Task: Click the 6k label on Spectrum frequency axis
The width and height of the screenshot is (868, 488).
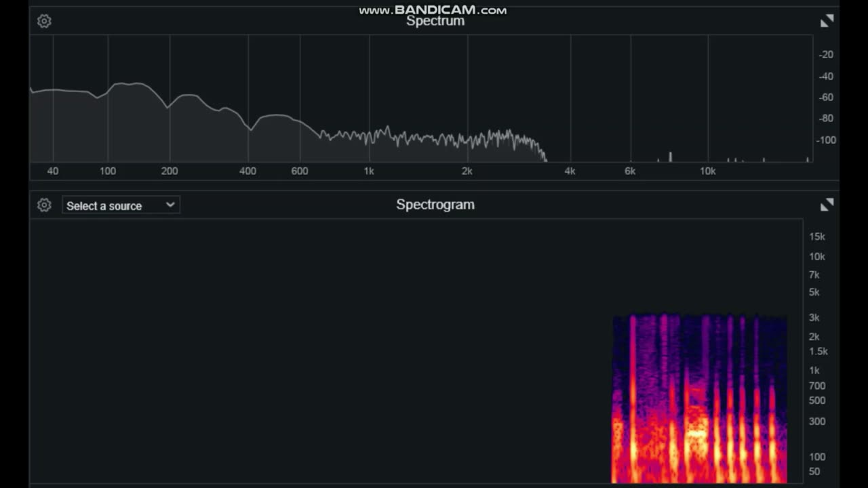Action: pos(630,171)
